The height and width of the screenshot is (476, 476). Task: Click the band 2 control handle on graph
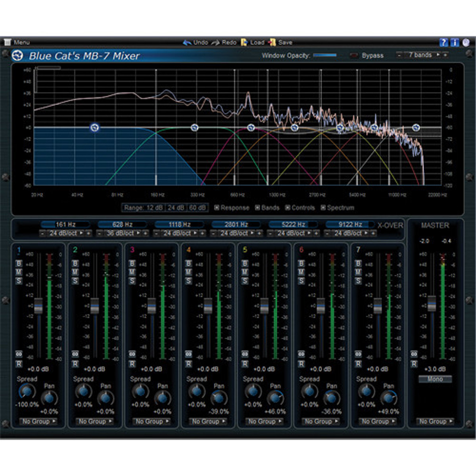coord(194,127)
